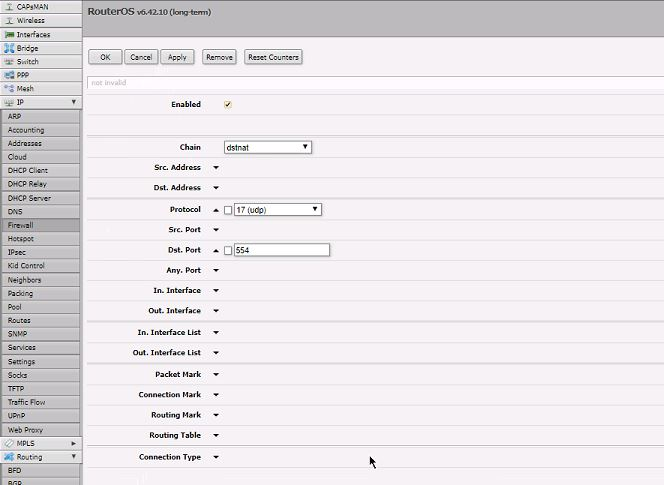
Task: Open the DHCP Client menu item
Action: (41, 171)
